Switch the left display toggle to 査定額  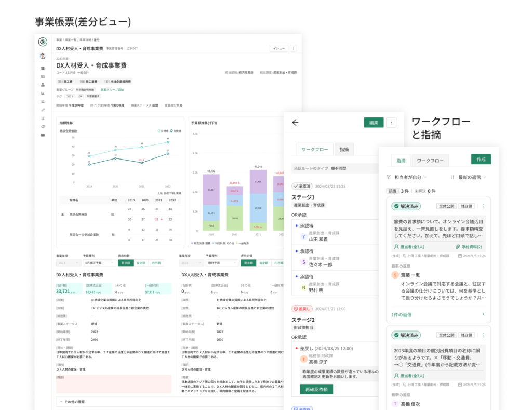click(x=141, y=263)
